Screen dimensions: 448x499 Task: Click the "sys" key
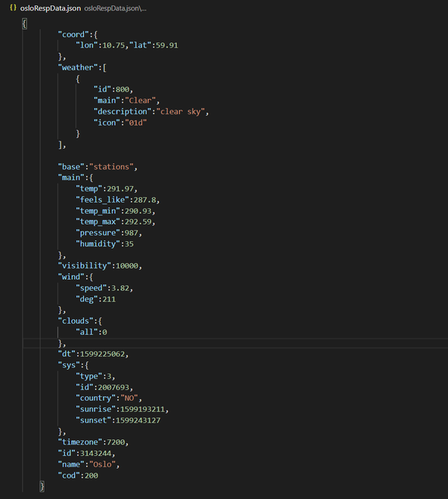(69, 365)
